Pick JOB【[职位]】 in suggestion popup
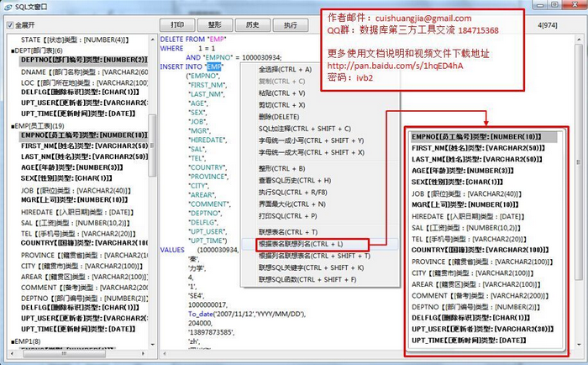Screen dimensions: 588x365 pos(466,194)
